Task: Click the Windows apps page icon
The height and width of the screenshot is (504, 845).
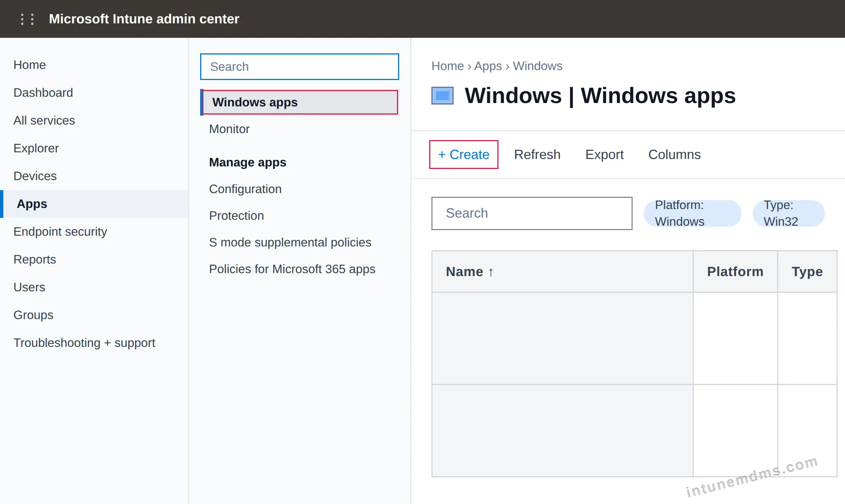Action: pos(443,96)
